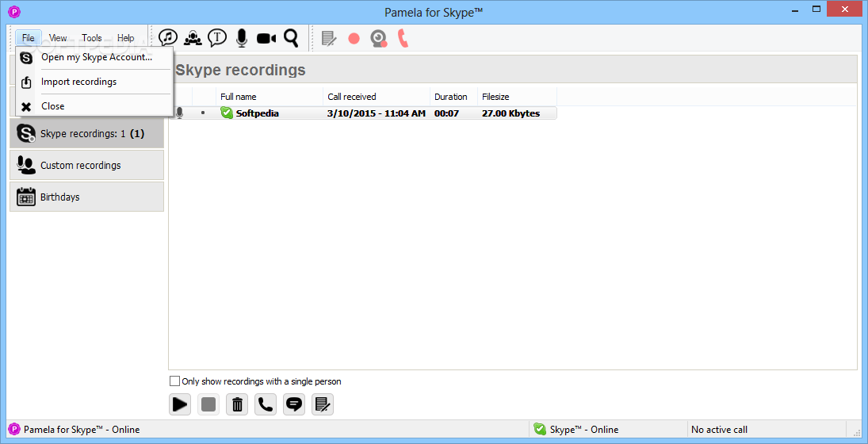The width and height of the screenshot is (868, 444).
Task: Open the File menu
Action: coord(29,37)
